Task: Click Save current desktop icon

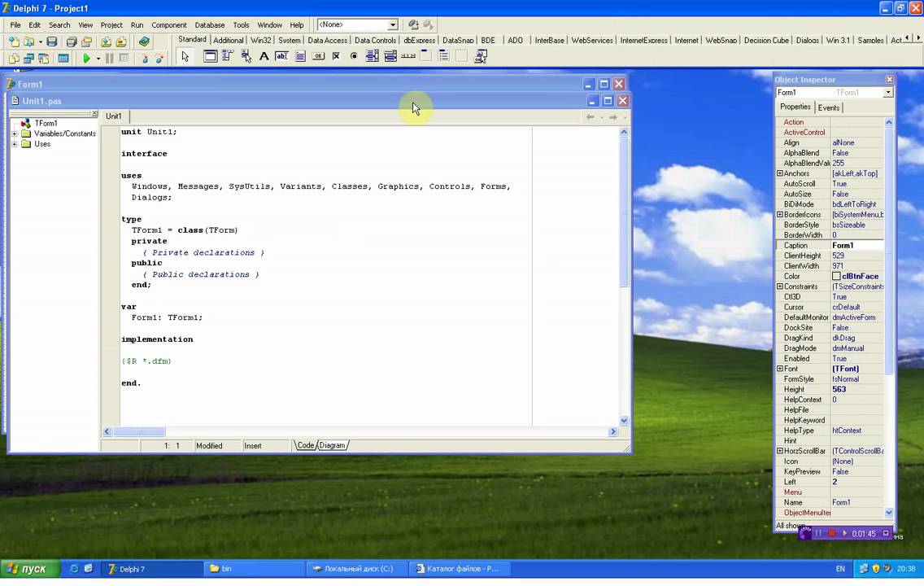Action: pyautogui.click(x=414, y=24)
